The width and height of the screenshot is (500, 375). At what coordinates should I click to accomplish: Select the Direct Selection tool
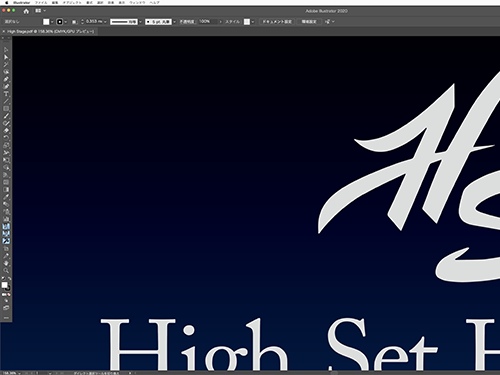pos(6,57)
